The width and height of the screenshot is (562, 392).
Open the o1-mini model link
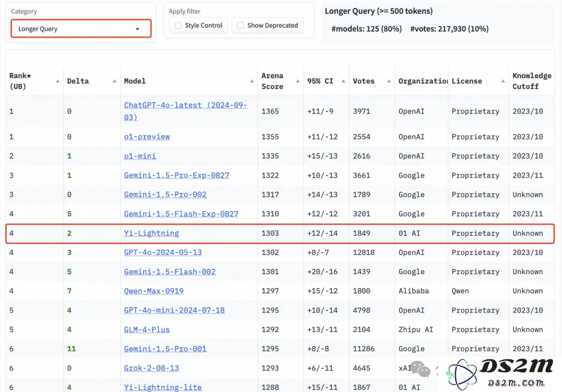tap(140, 156)
